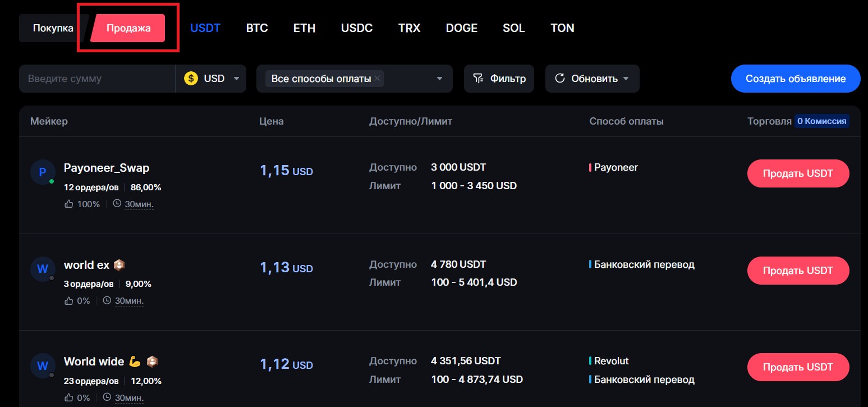Open the USD currency dropdown
The width and height of the screenshot is (868, 407).
[211, 79]
